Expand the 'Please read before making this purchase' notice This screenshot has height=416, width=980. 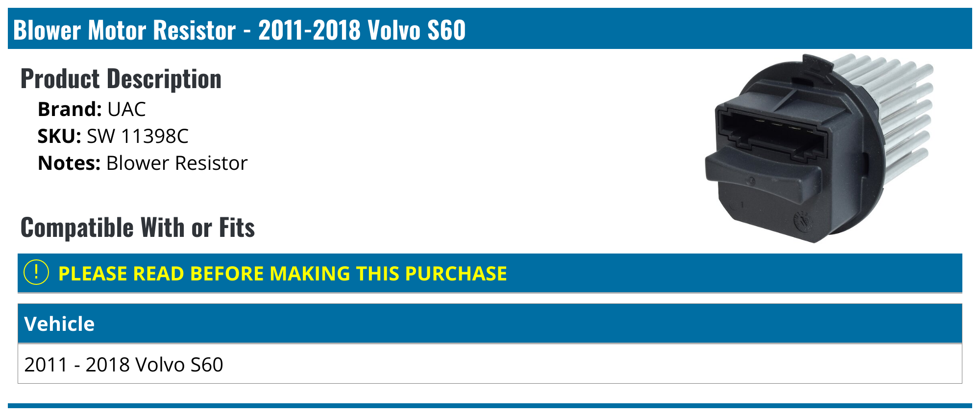(x=282, y=274)
